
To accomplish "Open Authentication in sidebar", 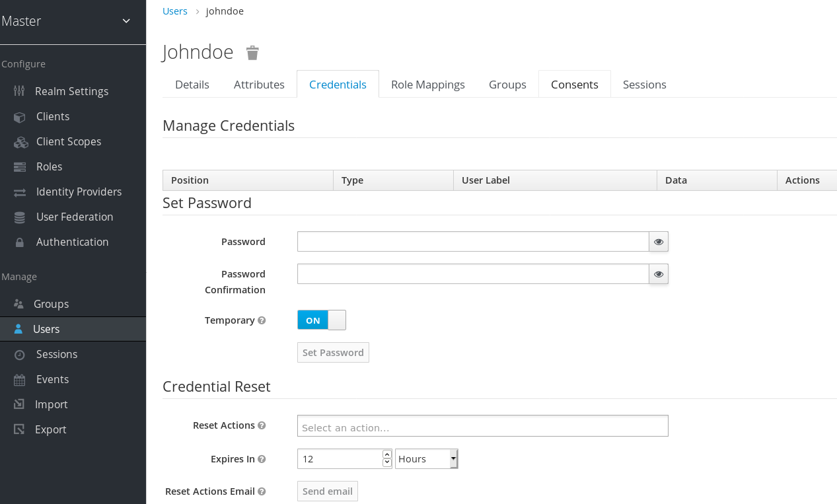I will coord(73,242).
